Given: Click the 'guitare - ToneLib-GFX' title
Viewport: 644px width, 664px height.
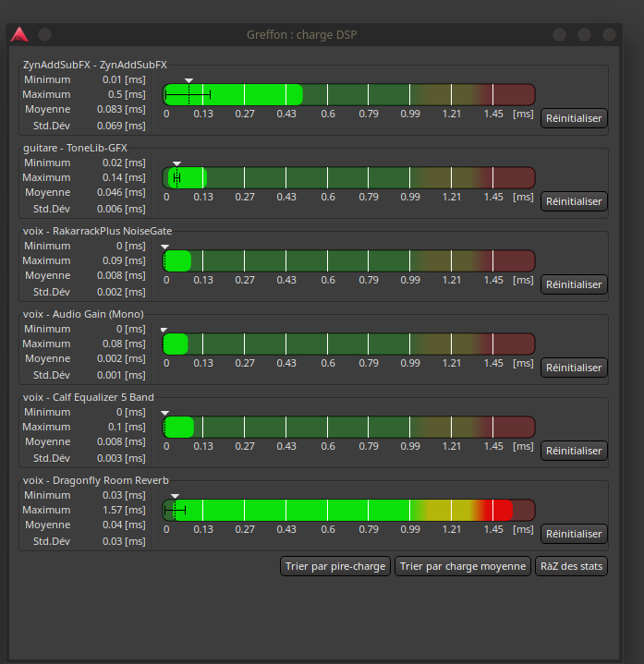Looking at the screenshot, I should point(75,148).
